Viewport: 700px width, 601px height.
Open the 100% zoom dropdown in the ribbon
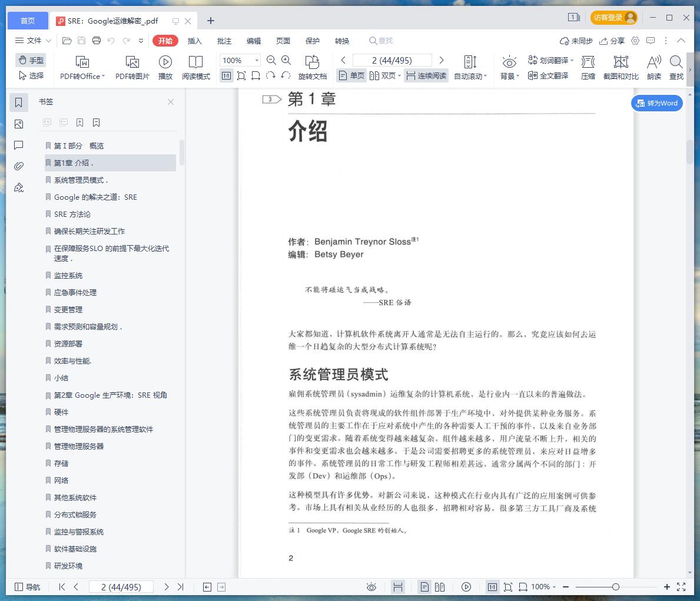click(x=257, y=60)
